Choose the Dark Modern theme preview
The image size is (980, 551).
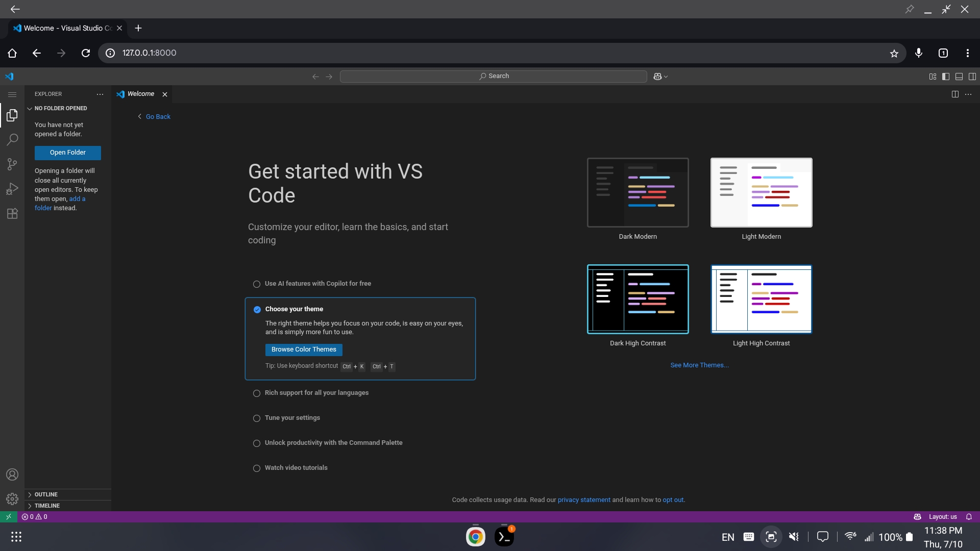638,192
